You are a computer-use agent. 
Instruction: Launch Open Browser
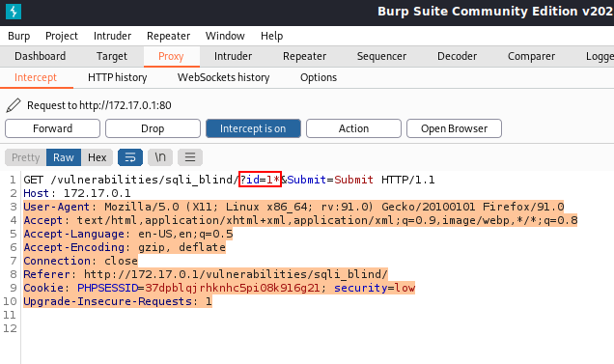pyautogui.click(x=455, y=128)
